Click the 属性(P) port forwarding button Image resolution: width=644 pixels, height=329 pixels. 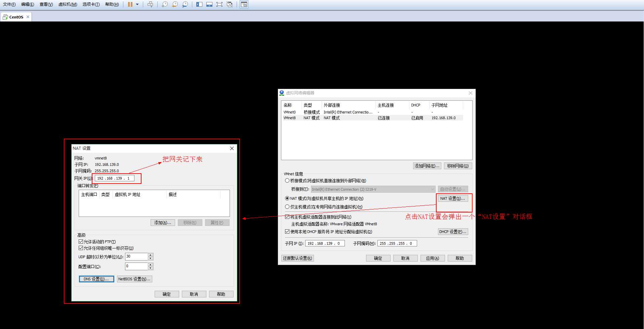(x=217, y=223)
